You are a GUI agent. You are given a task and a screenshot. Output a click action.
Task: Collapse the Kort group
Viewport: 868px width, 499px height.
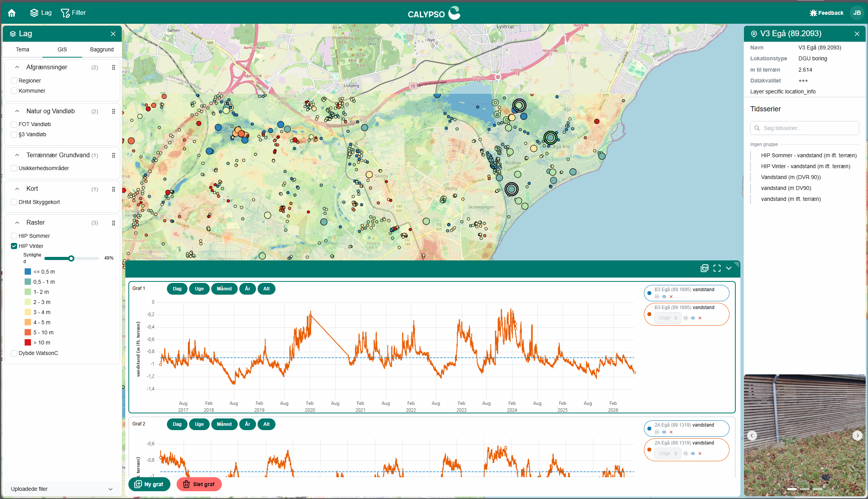point(17,189)
